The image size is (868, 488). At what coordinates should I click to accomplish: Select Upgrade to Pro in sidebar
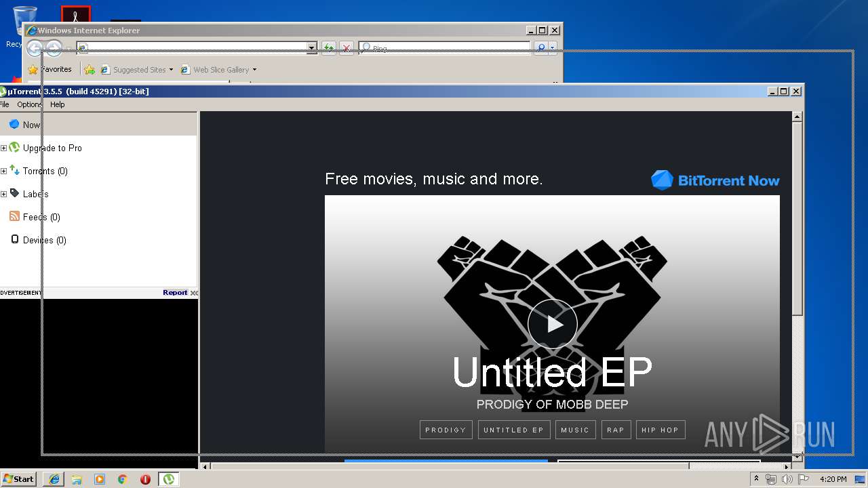coord(52,148)
